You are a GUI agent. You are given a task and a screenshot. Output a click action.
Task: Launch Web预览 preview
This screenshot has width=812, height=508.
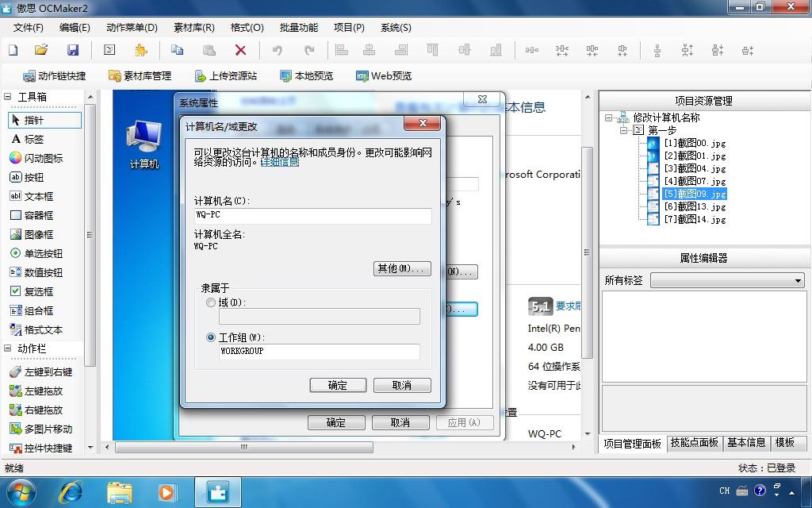[384, 75]
